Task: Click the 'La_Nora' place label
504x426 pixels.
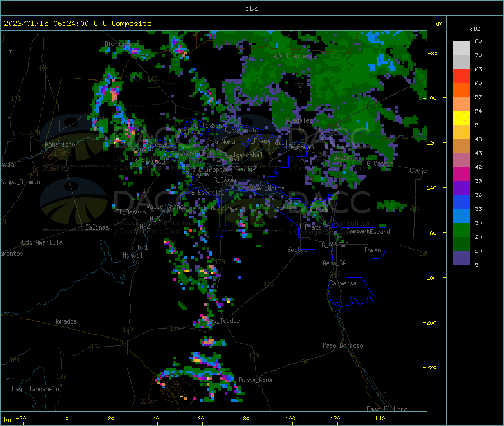Action: (223, 142)
